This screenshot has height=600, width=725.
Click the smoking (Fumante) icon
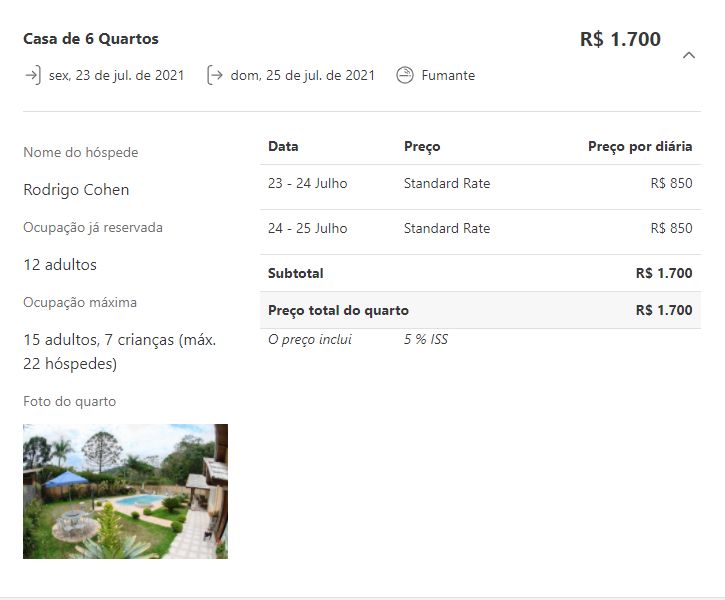405,75
